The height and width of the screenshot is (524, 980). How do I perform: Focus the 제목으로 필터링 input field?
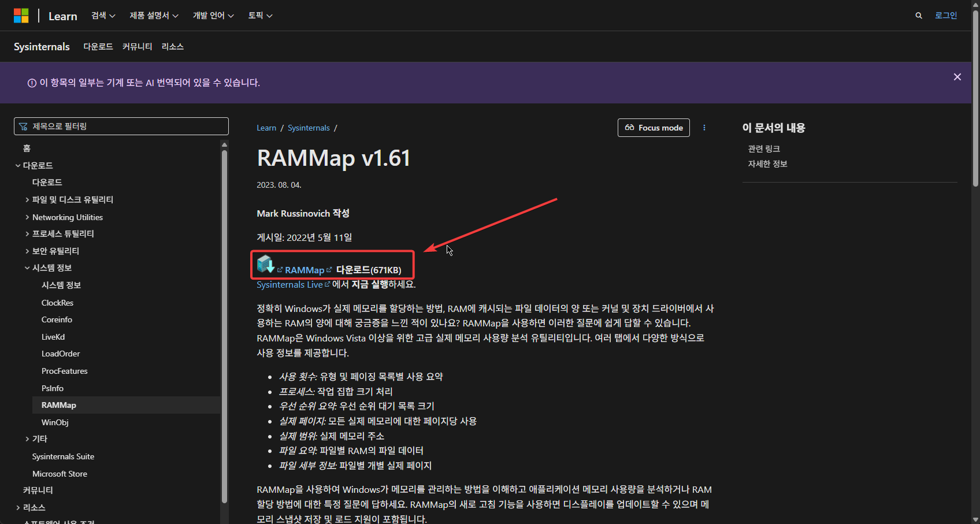click(x=121, y=127)
